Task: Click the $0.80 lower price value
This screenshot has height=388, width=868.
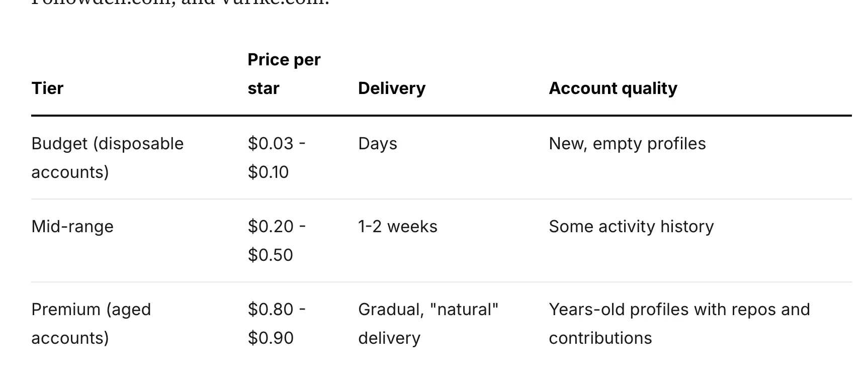Action: pos(271,310)
